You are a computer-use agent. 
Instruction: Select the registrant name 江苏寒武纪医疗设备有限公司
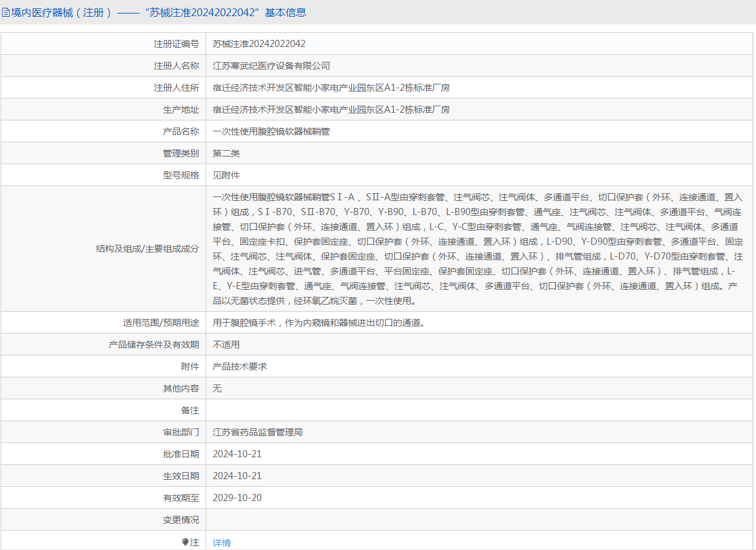click(271, 66)
